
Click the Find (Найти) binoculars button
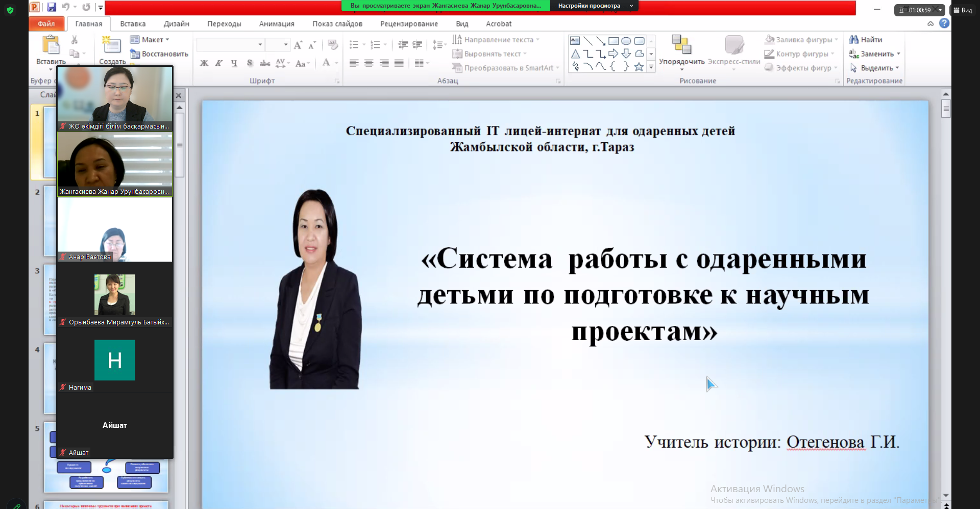click(x=866, y=40)
